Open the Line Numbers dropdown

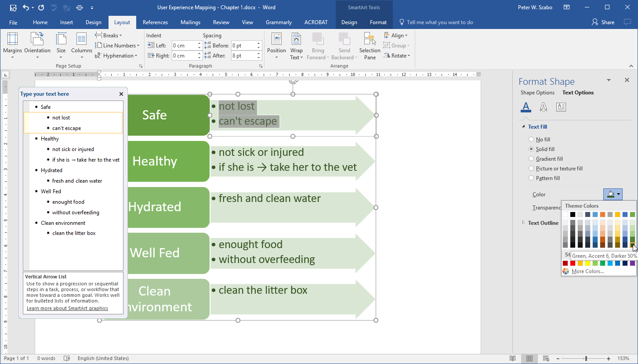tap(117, 46)
